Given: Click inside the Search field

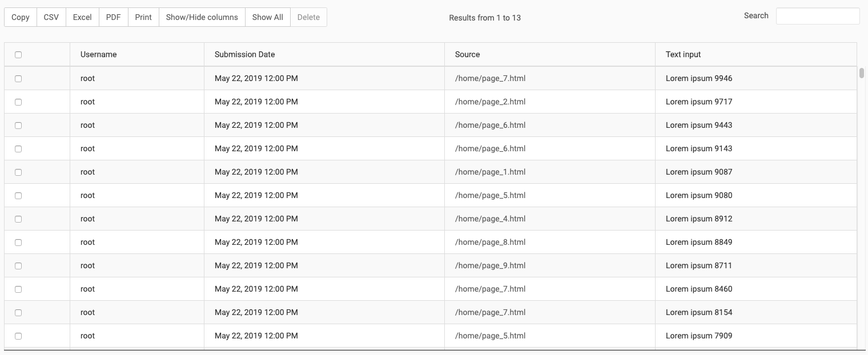Looking at the screenshot, I should 817,16.
